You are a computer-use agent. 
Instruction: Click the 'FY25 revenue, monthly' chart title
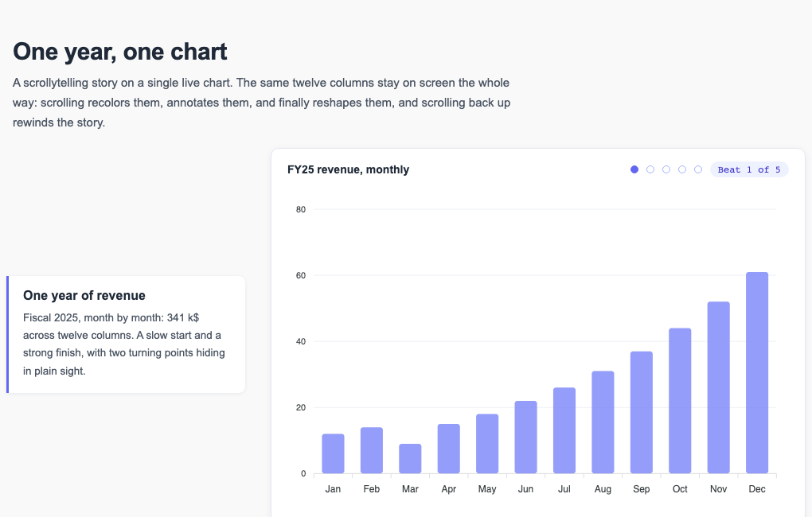point(348,169)
